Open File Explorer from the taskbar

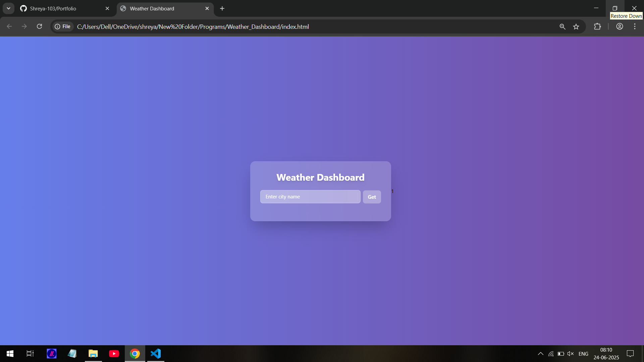(93, 354)
